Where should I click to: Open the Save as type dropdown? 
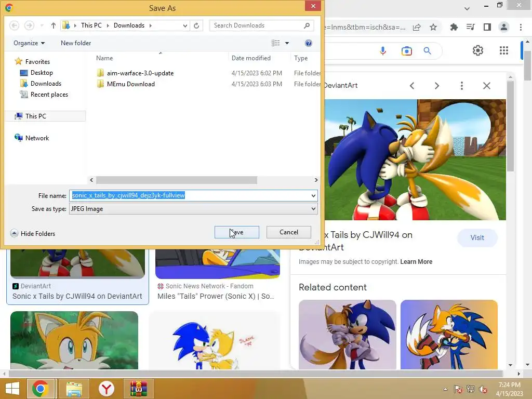[x=193, y=209]
